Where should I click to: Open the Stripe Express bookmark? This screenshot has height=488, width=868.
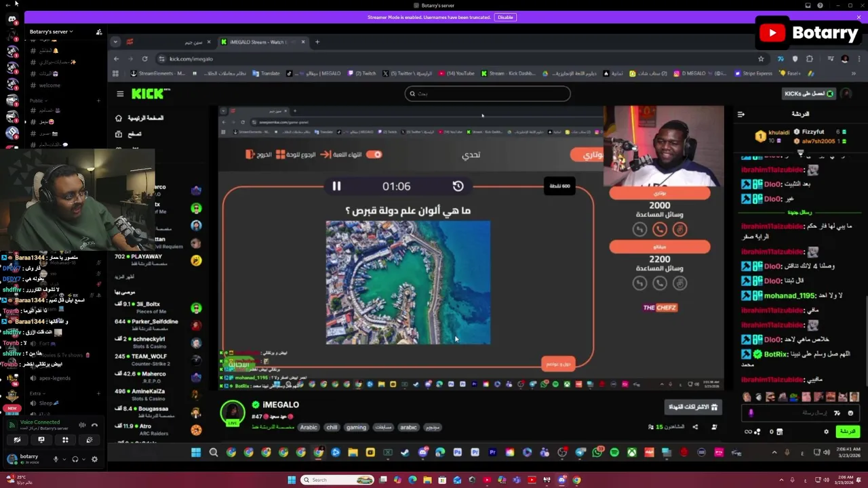click(753, 73)
